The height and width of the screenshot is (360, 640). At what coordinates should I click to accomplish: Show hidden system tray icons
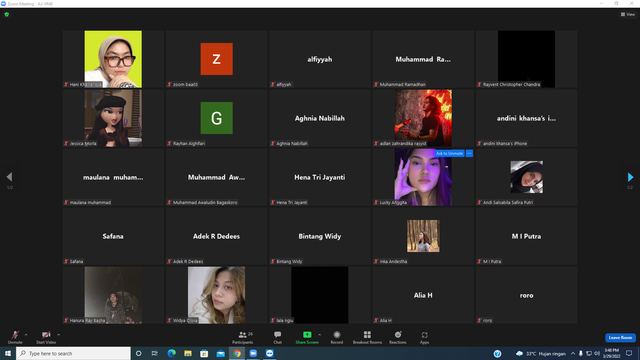[573, 353]
